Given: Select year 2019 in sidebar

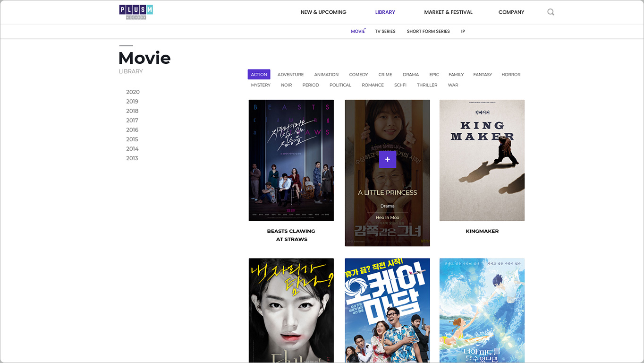Looking at the screenshot, I should point(132,102).
